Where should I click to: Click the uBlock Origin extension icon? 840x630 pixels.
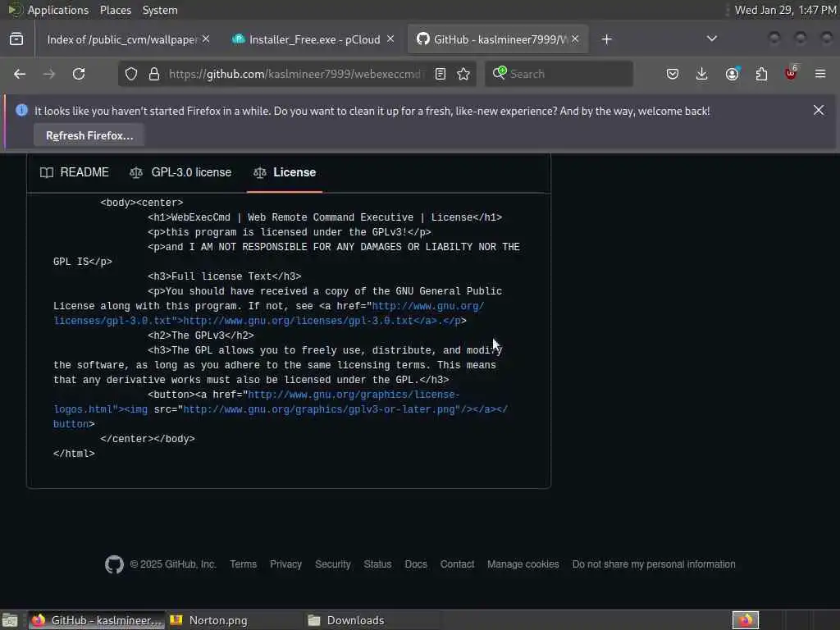click(x=791, y=73)
